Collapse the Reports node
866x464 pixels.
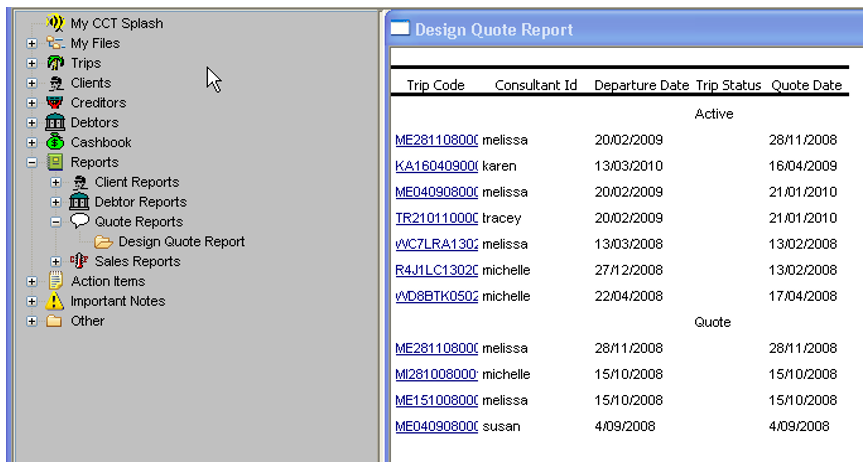pos(31,162)
